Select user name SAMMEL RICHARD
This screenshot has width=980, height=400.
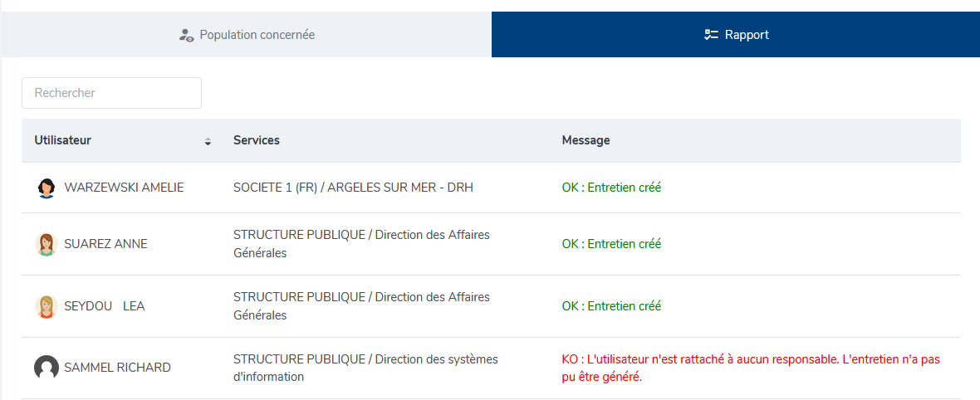(x=117, y=368)
